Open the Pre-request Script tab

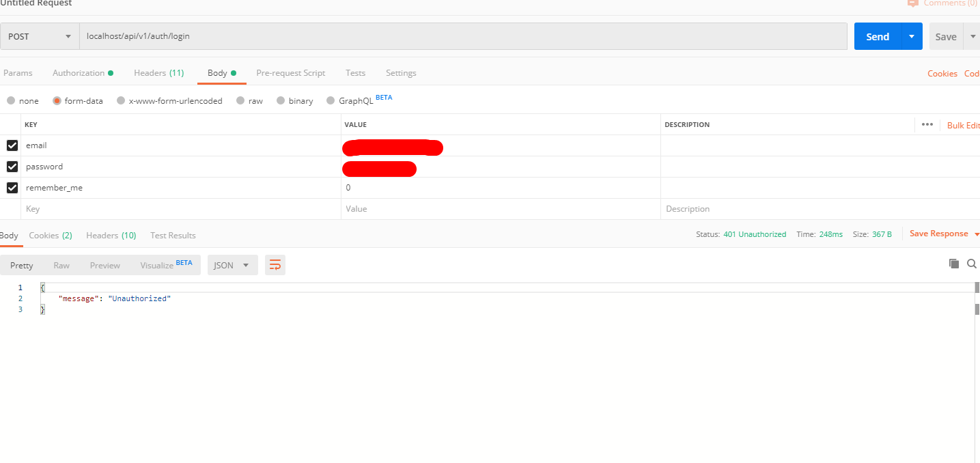(x=290, y=73)
